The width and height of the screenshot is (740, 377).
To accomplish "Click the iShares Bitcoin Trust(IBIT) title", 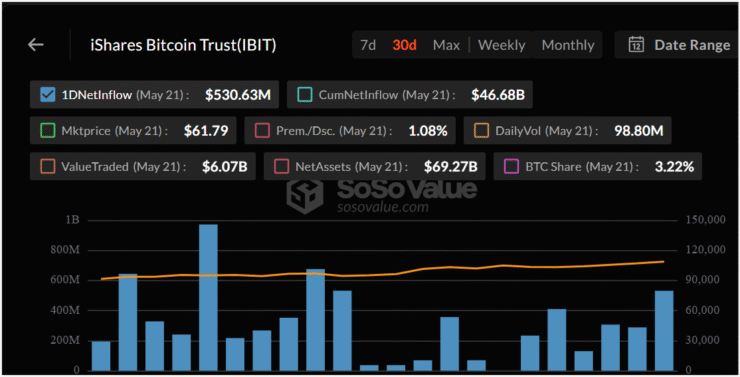I will coord(183,45).
